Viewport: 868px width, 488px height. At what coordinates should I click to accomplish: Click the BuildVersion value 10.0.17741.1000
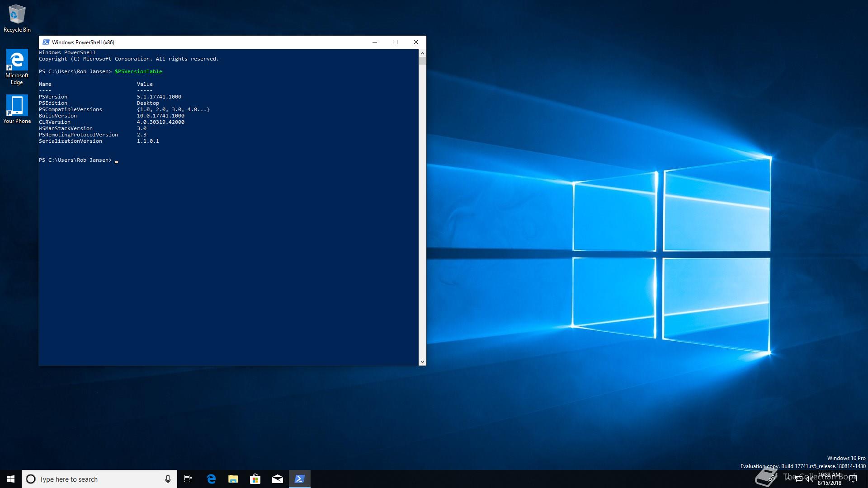pos(160,116)
